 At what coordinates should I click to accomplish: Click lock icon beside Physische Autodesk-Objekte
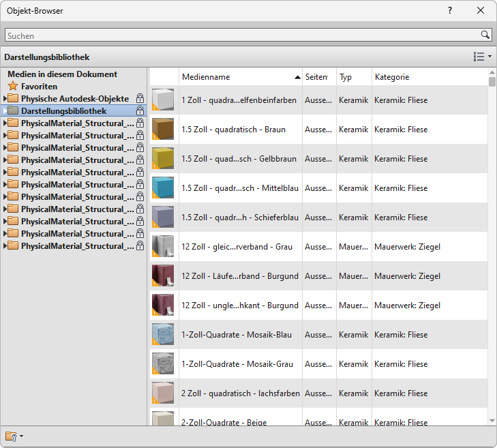click(x=140, y=99)
